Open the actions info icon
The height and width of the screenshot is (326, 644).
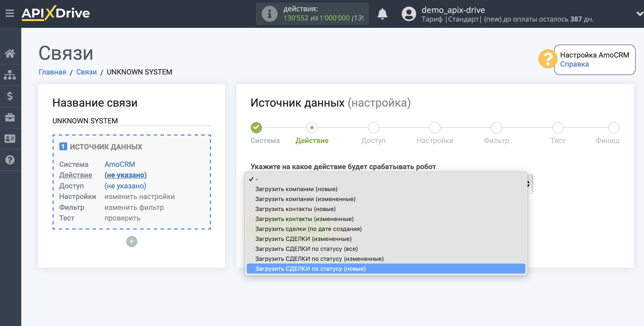[269, 14]
